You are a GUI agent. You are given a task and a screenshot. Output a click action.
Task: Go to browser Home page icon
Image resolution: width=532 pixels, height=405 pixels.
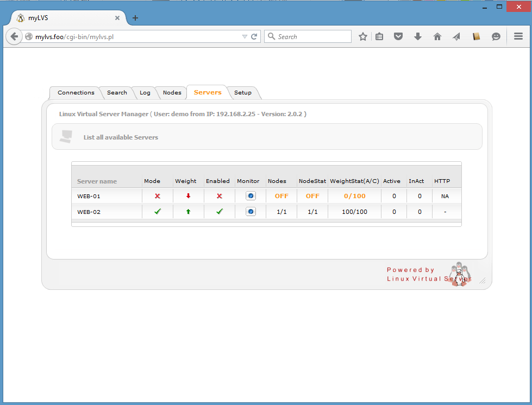437,36
